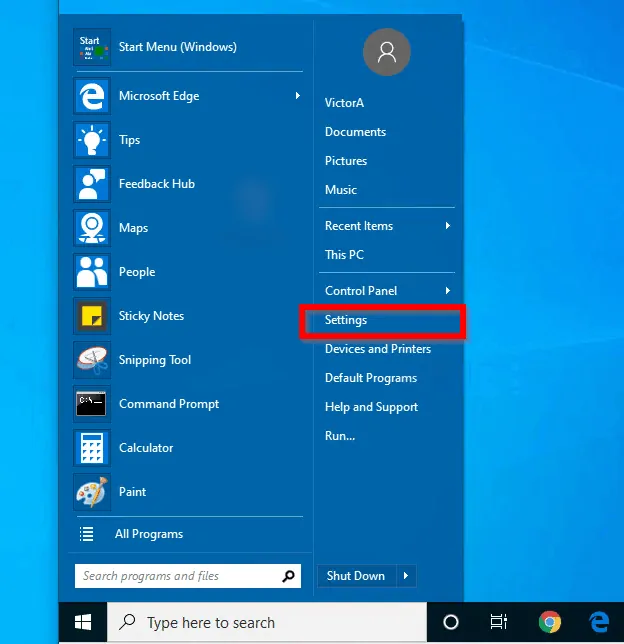Open the People app icon
Viewport: 624px width, 644px height.
click(92, 272)
